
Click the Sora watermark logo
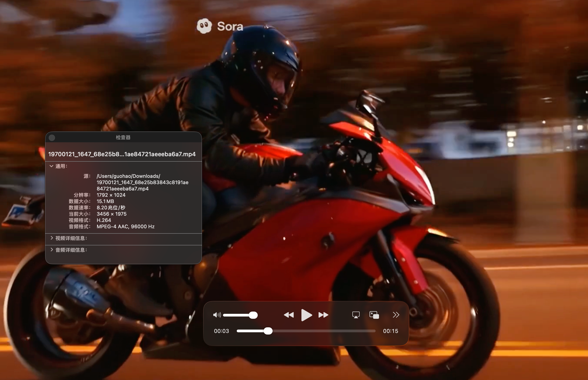point(220,26)
